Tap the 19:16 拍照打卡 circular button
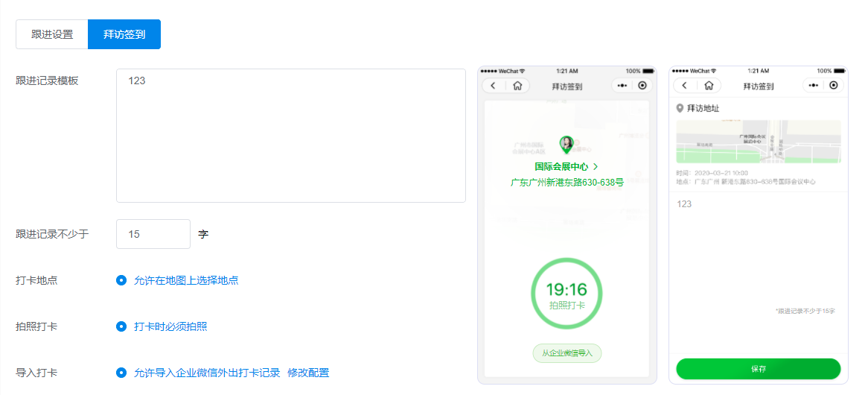The image size is (868, 395). tap(567, 294)
